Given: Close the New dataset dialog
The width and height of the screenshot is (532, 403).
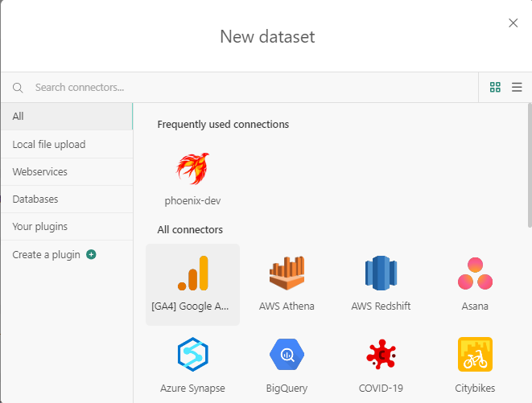Looking at the screenshot, I should pos(513,23).
